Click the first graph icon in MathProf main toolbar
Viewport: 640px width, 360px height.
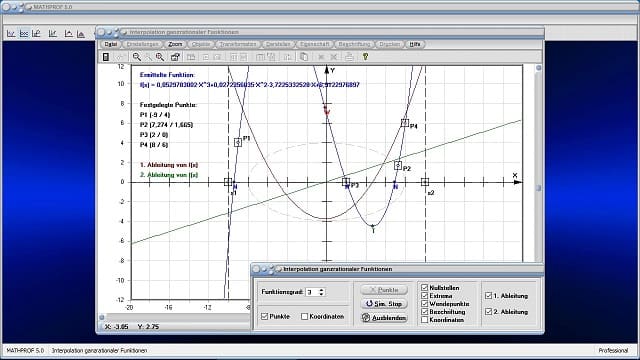[x=11, y=33]
